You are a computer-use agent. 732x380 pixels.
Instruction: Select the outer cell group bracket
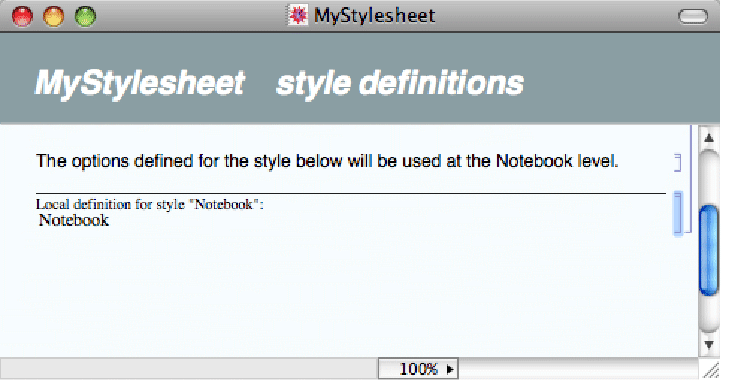click(690, 179)
